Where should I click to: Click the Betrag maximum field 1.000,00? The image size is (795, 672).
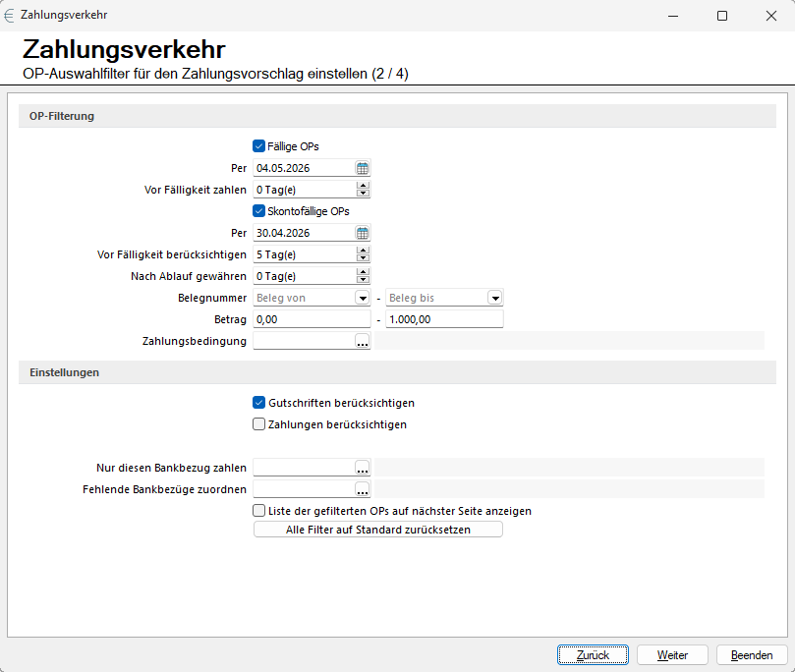tap(444, 319)
